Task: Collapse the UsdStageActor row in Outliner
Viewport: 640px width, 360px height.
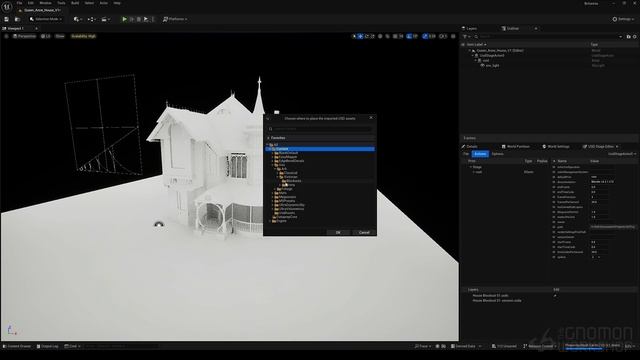Action: [473, 56]
